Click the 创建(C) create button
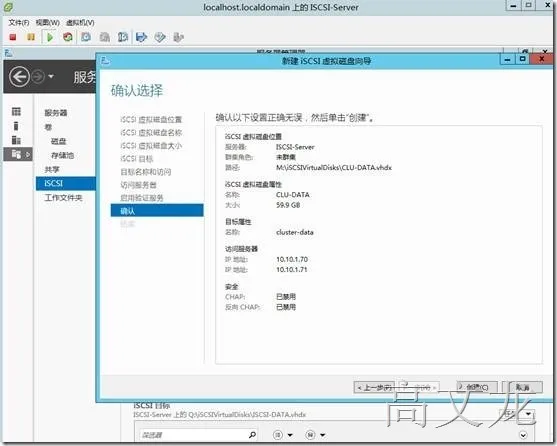Viewport: 557px width, 446px height. coord(477,387)
